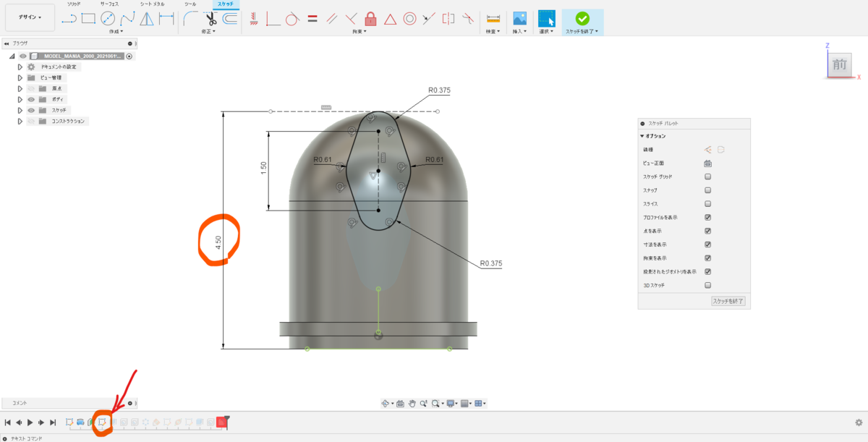The height and width of the screenshot is (442, 868).
Task: Toggle スケッチ グリッド checkbox
Action: [708, 177]
